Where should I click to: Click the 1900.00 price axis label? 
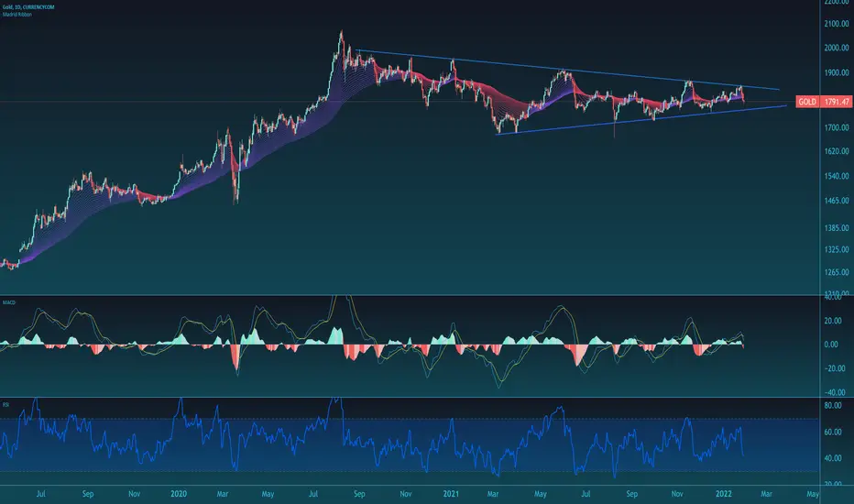pyautogui.click(x=837, y=72)
